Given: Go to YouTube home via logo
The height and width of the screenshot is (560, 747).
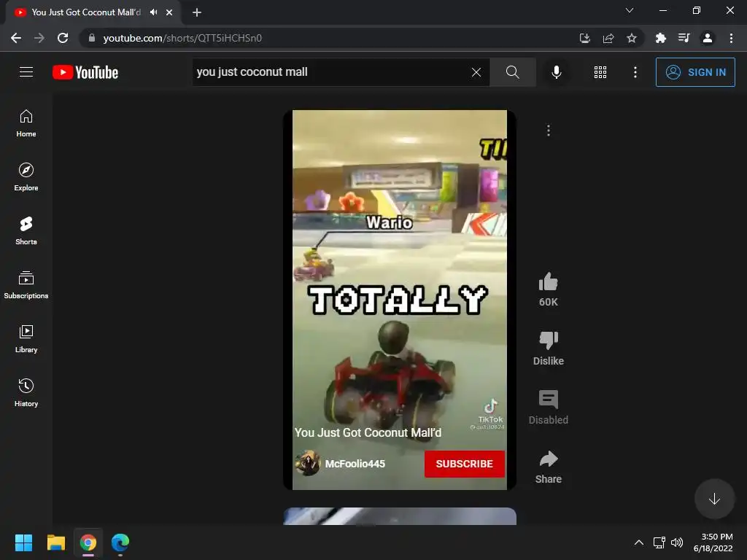Looking at the screenshot, I should click(85, 72).
